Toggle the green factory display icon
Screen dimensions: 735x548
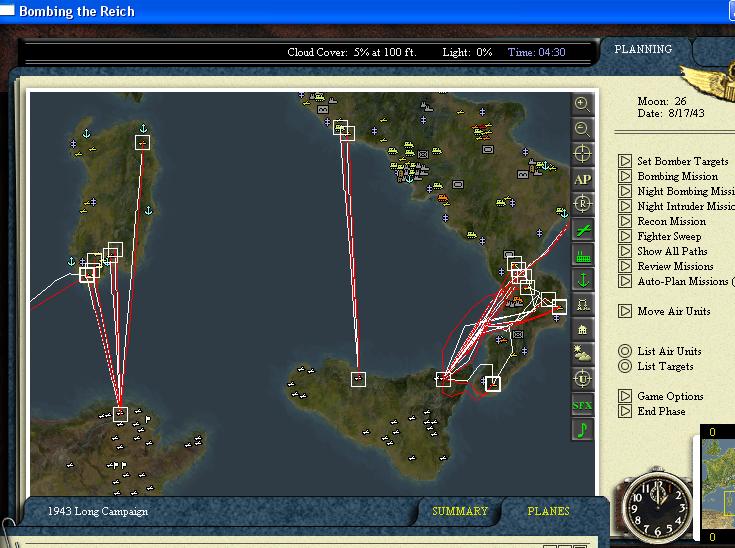(x=582, y=255)
